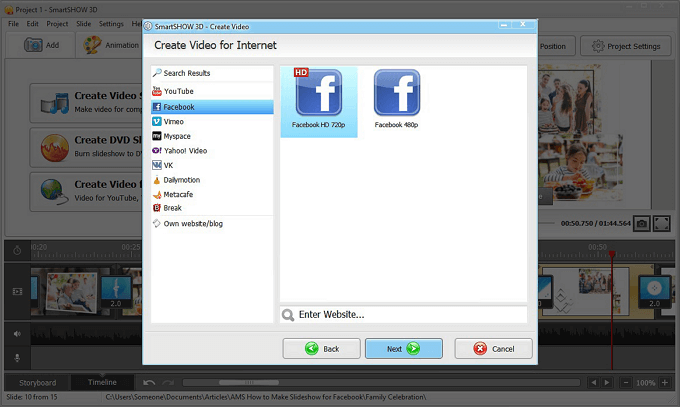Select Vimeo in the site list
Viewport: 680px width, 407px height.
212,121
